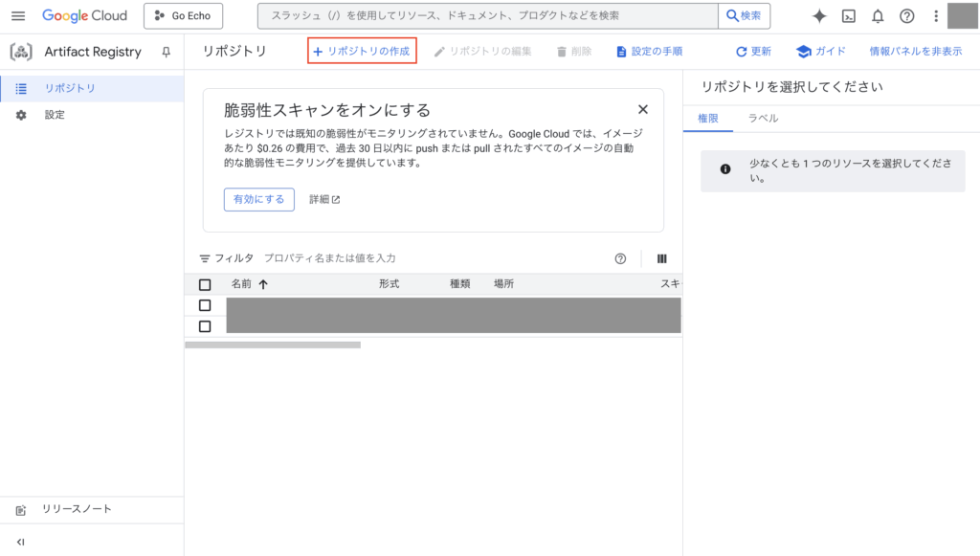Image resolution: width=980 pixels, height=556 pixels.
Task: Collapse the left navigation sidebar
Action: [21, 542]
